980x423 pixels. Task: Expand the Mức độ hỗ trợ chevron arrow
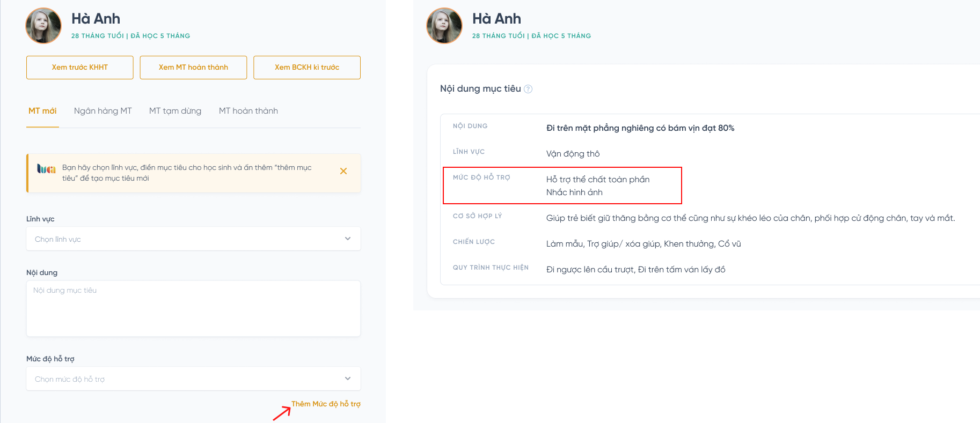coord(348,379)
